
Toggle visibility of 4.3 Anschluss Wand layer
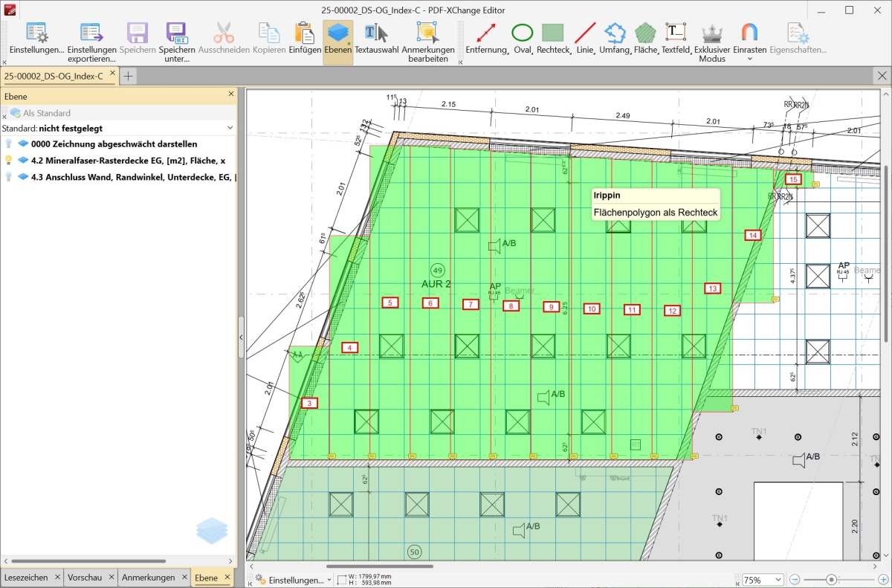click(9, 177)
